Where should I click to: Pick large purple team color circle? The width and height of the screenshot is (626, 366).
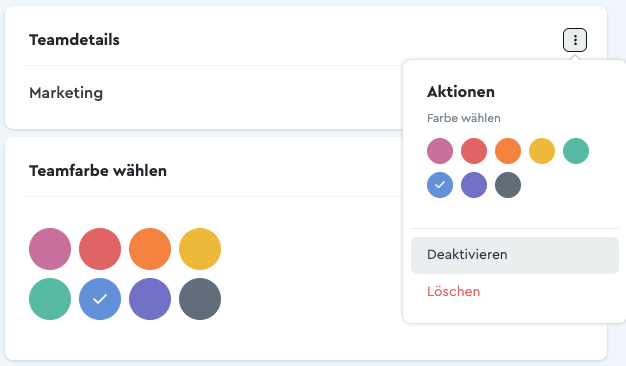[150, 299]
